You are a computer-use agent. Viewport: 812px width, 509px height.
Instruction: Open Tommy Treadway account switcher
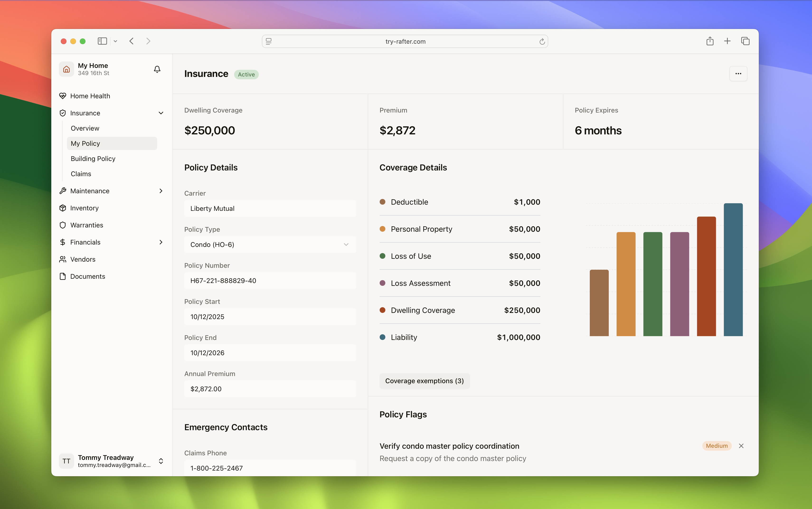[161, 461]
